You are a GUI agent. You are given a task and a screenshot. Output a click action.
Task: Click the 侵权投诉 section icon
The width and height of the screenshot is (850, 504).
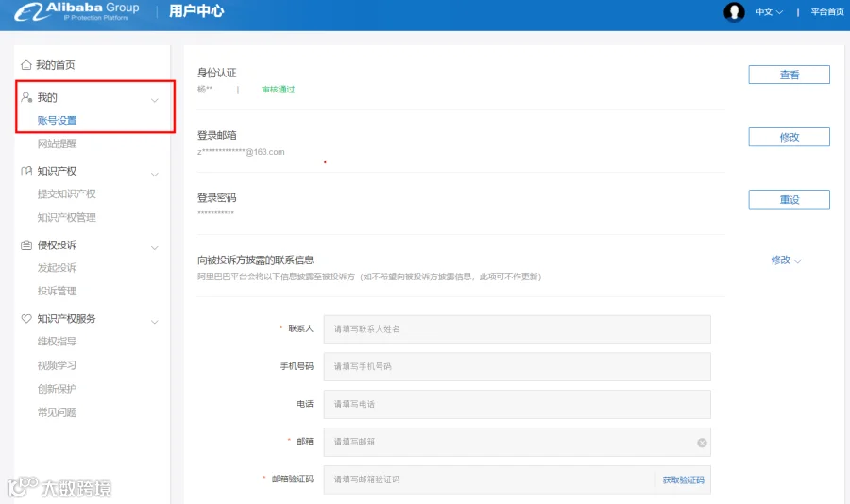coord(26,245)
